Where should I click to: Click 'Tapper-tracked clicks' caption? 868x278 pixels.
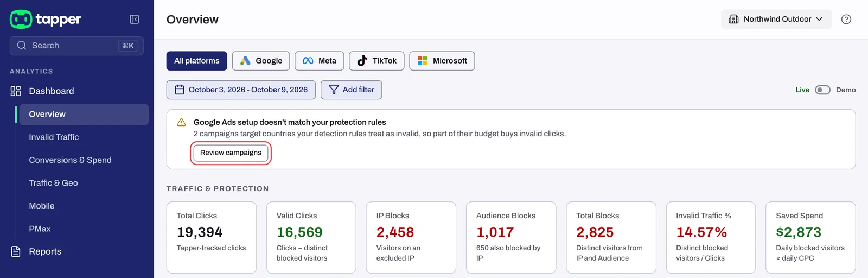pos(212,248)
